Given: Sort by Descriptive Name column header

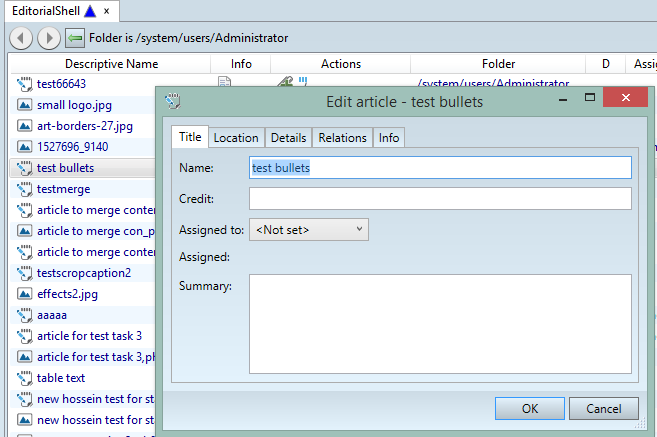Looking at the screenshot, I should [x=111, y=64].
